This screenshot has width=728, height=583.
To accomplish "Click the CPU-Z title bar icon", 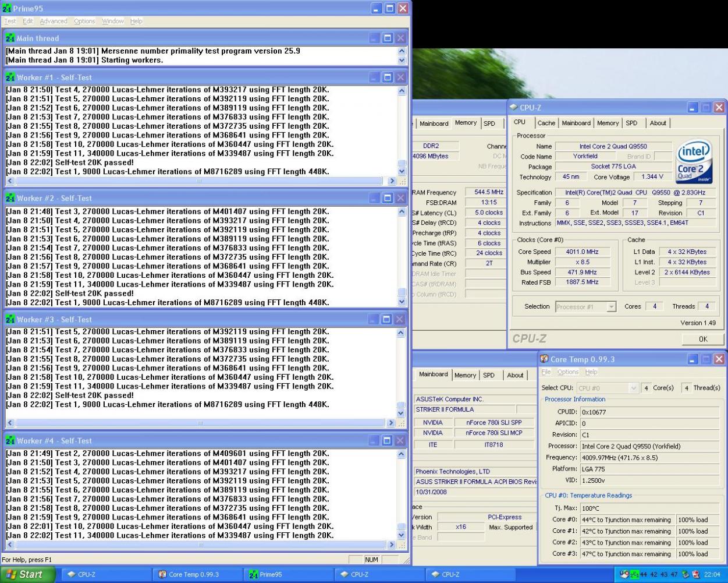I will pyautogui.click(x=513, y=107).
